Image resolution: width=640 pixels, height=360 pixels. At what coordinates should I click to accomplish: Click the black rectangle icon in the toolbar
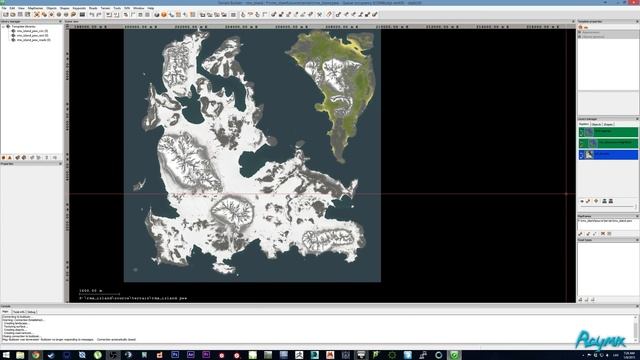tap(82, 14)
